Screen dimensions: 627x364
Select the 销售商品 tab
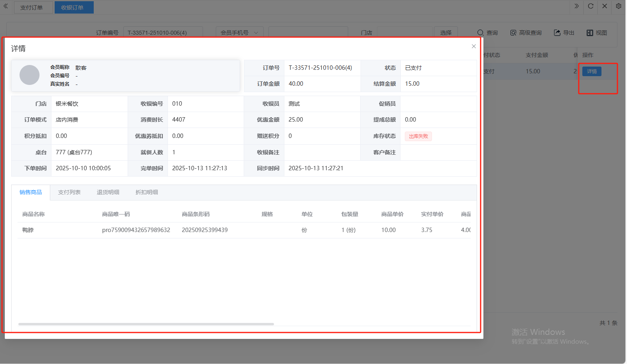pos(31,192)
